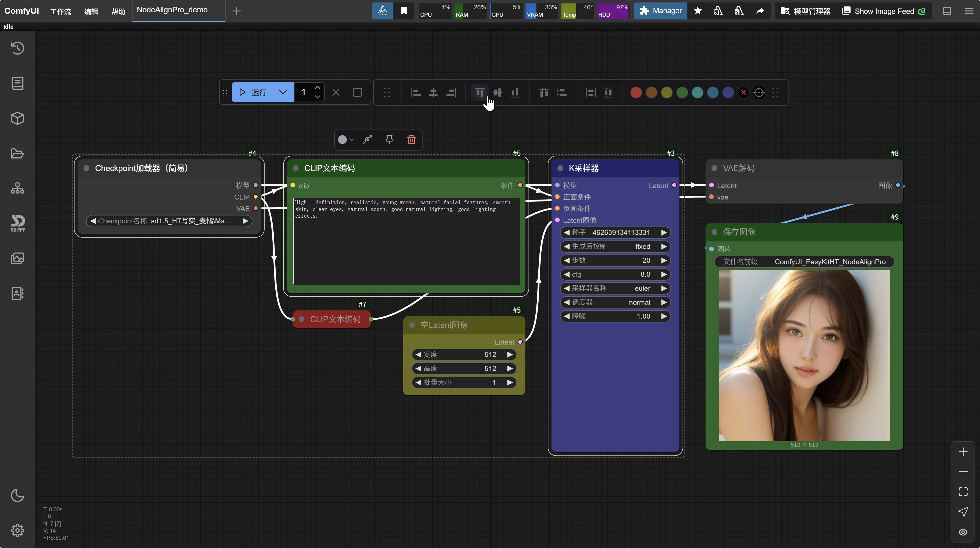Open the queue history sidebar icon
The width and height of the screenshot is (980, 548).
[x=18, y=48]
